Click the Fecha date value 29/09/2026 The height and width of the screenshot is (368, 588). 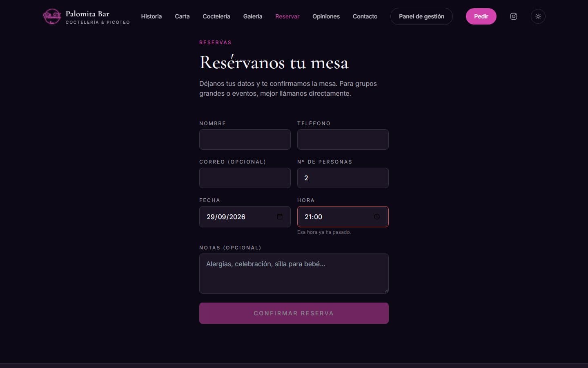(x=226, y=217)
